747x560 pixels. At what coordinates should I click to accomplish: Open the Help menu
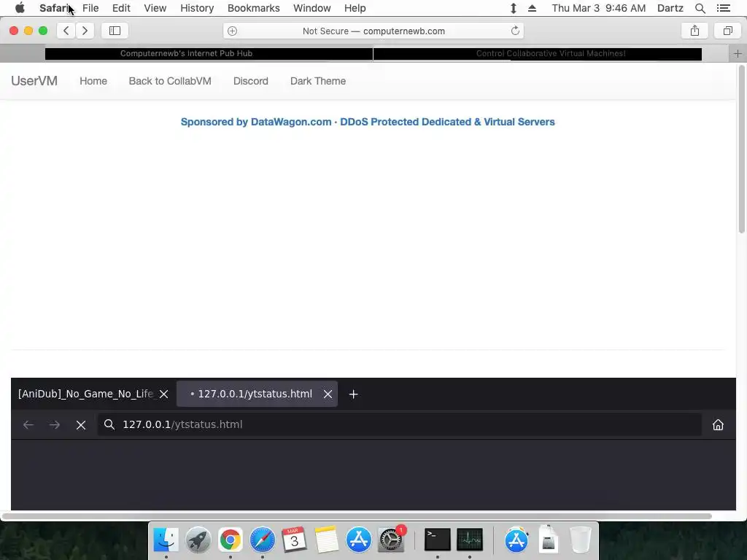click(355, 8)
